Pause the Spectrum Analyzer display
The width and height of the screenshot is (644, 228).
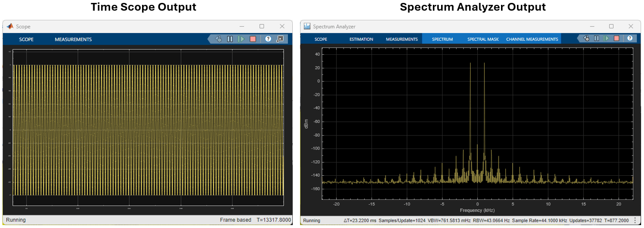click(x=597, y=39)
